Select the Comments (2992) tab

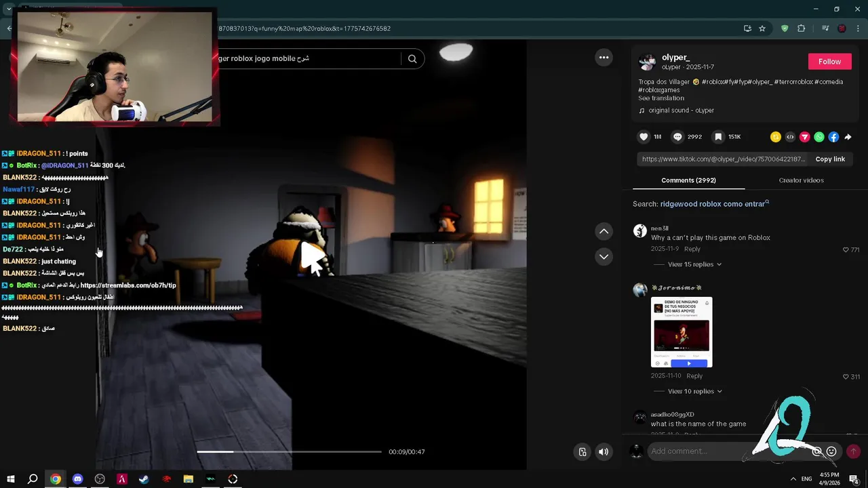pyautogui.click(x=688, y=180)
